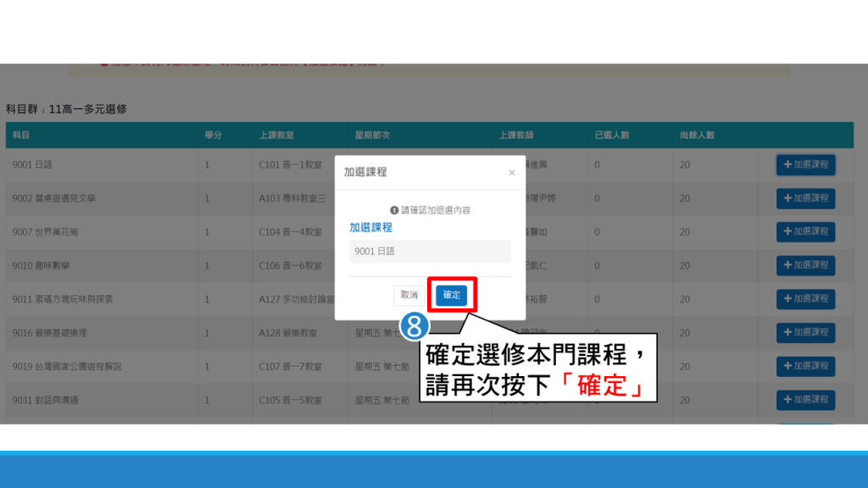
Task: Add course 9010 趣味數學 with its plus button
Action: tap(805, 265)
